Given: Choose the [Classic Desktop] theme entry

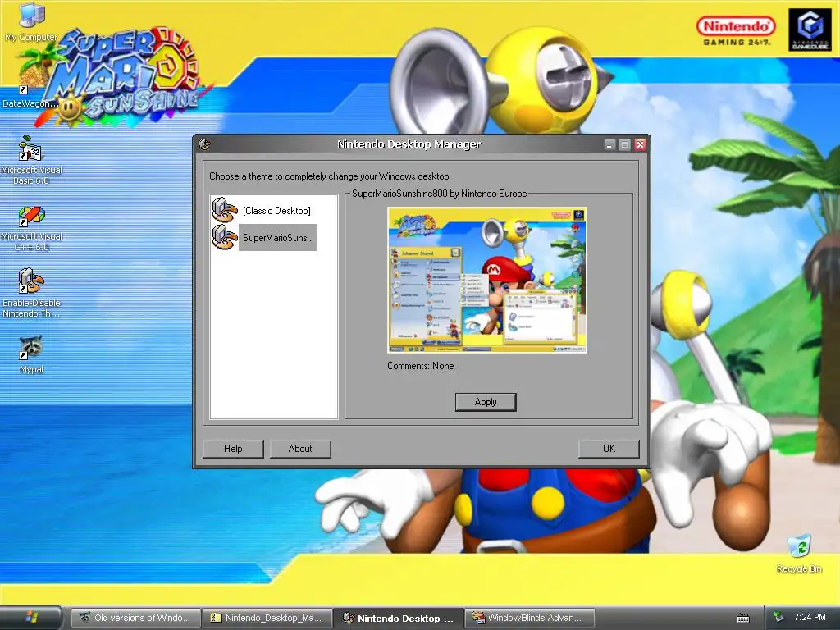Looking at the screenshot, I should click(276, 211).
